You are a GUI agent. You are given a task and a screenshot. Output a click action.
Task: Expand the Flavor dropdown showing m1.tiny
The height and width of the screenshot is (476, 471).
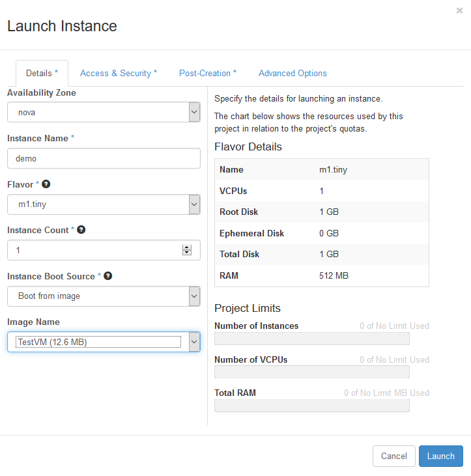104,204
